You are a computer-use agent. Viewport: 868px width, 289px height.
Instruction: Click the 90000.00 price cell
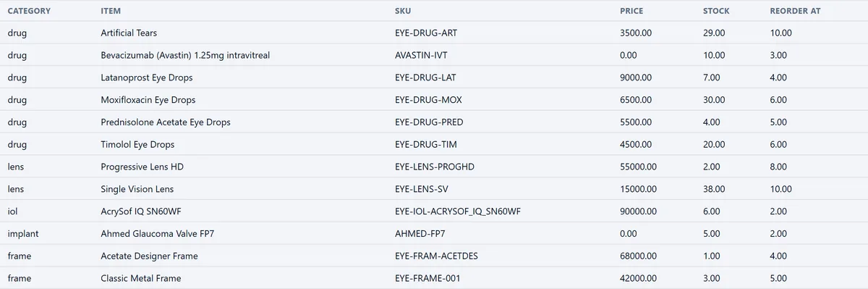(x=639, y=211)
